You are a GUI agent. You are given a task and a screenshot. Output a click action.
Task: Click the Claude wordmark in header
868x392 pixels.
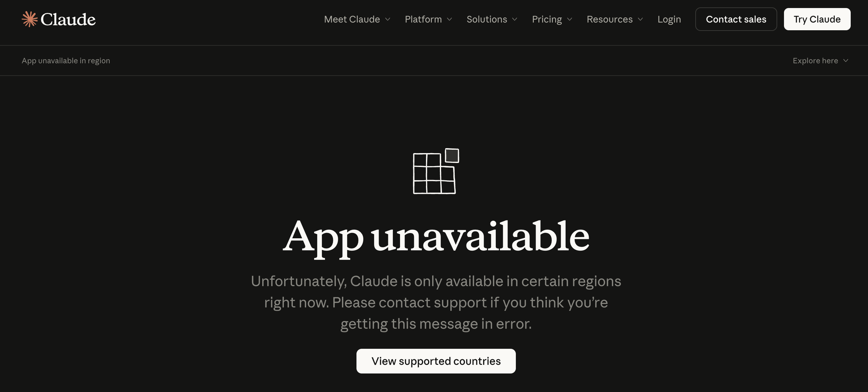(68, 19)
